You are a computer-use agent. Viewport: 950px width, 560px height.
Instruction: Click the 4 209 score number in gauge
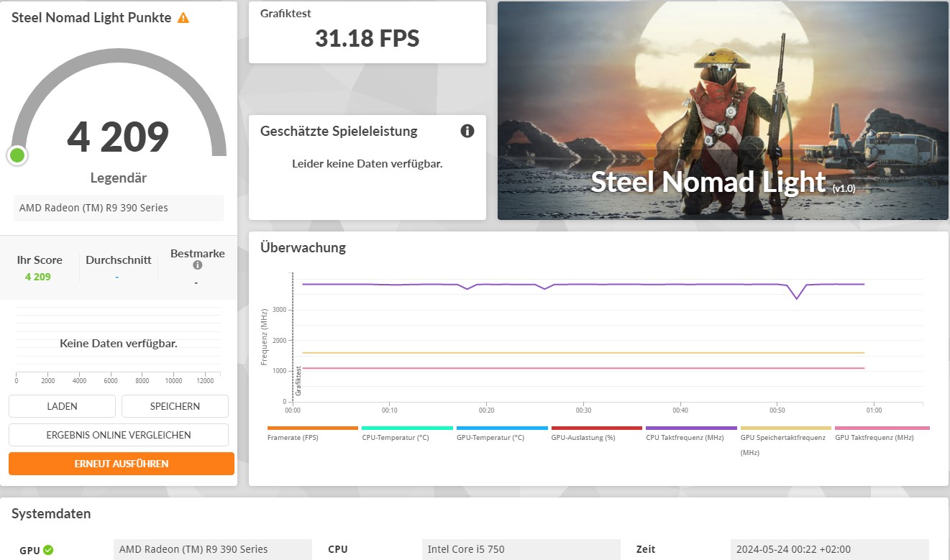tap(118, 137)
